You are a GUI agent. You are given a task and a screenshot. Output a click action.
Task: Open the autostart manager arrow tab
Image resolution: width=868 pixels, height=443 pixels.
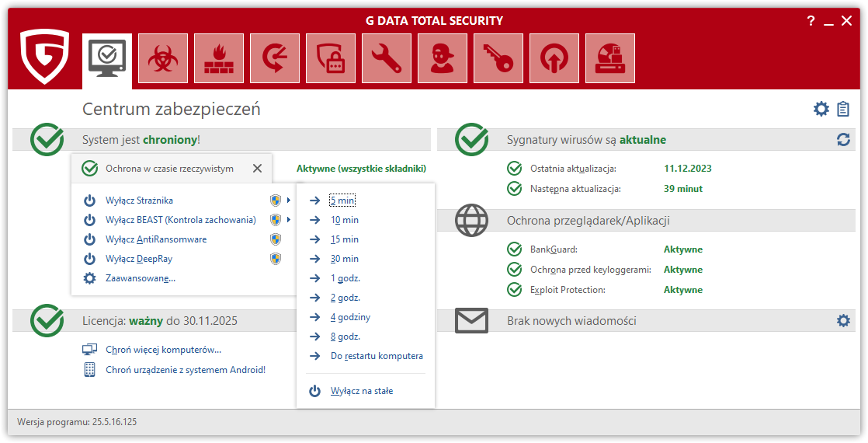554,59
